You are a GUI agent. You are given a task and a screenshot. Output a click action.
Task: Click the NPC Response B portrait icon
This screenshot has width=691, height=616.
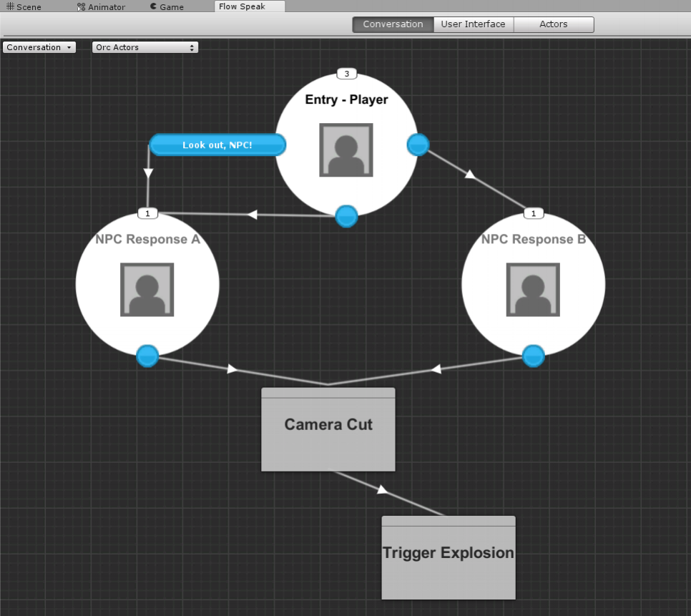[x=532, y=290]
